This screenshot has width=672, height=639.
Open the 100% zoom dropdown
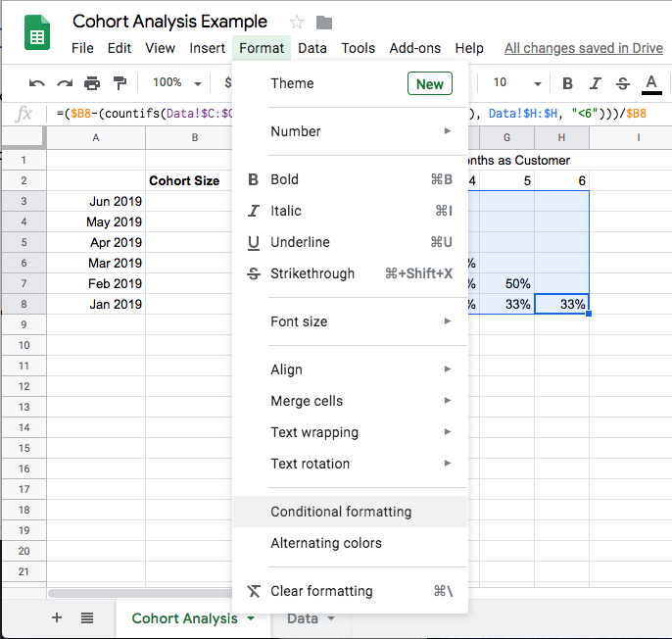pyautogui.click(x=176, y=83)
